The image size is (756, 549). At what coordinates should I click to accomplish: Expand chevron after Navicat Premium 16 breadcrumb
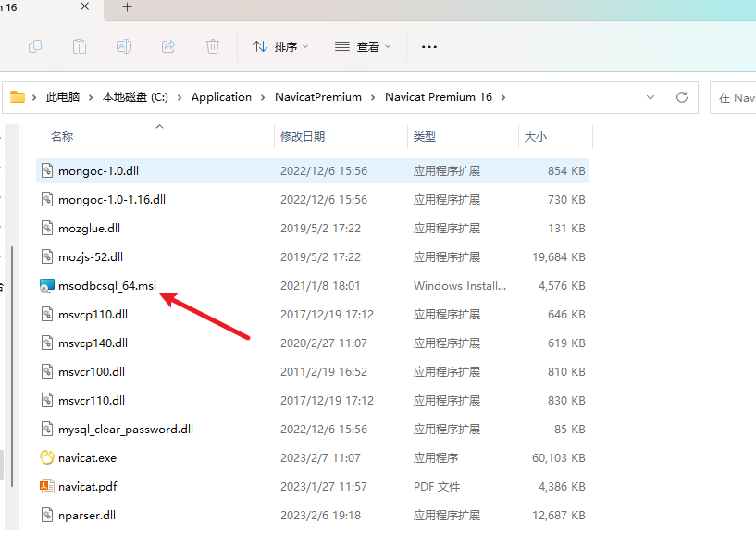(503, 97)
